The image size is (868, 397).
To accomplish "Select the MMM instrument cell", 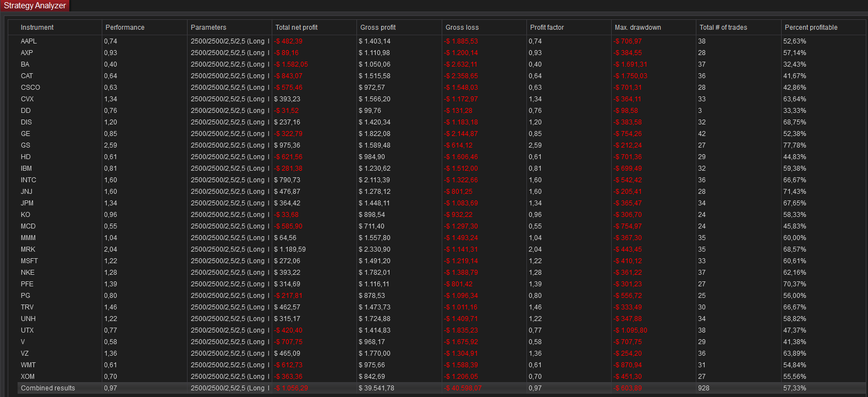I will click(28, 238).
